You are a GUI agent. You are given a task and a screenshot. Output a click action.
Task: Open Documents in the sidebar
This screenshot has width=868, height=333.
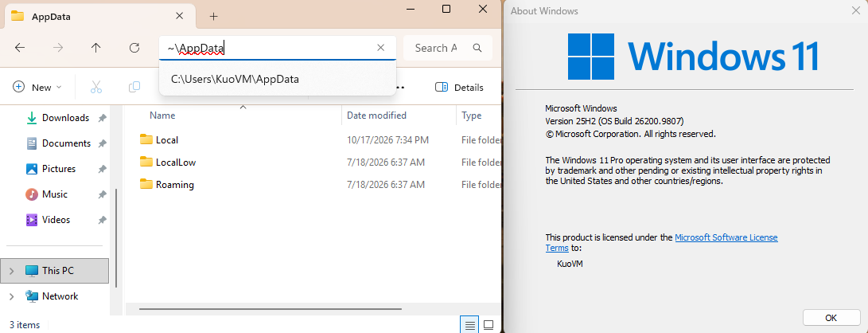66,143
